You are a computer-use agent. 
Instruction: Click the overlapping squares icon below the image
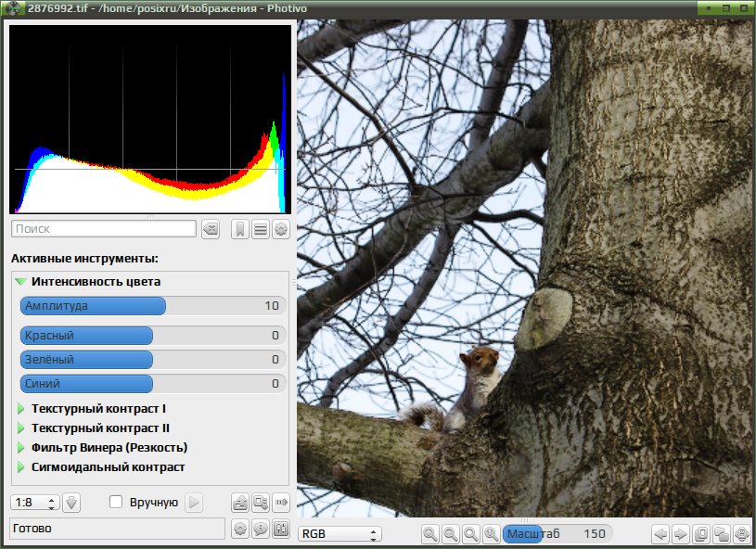[x=722, y=534]
